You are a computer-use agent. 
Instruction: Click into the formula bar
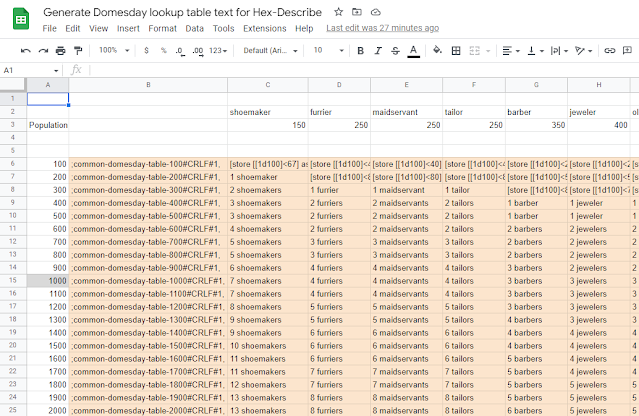363,70
